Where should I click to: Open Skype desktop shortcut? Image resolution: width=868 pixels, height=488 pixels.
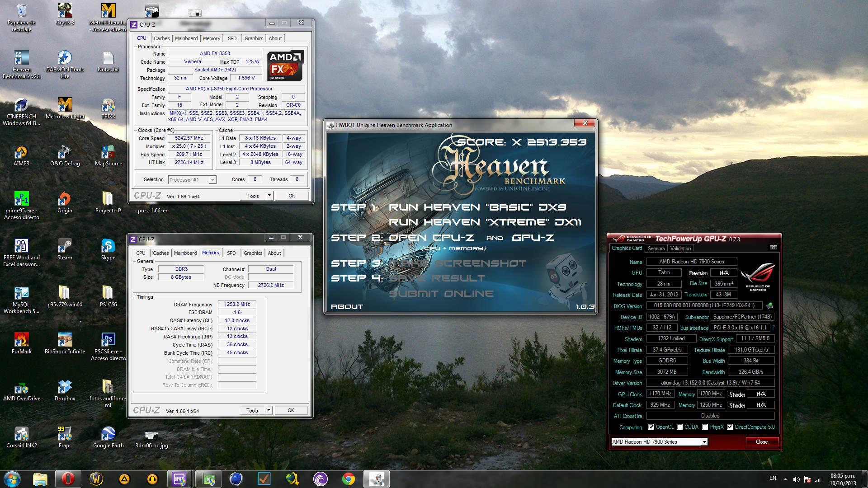click(x=108, y=250)
